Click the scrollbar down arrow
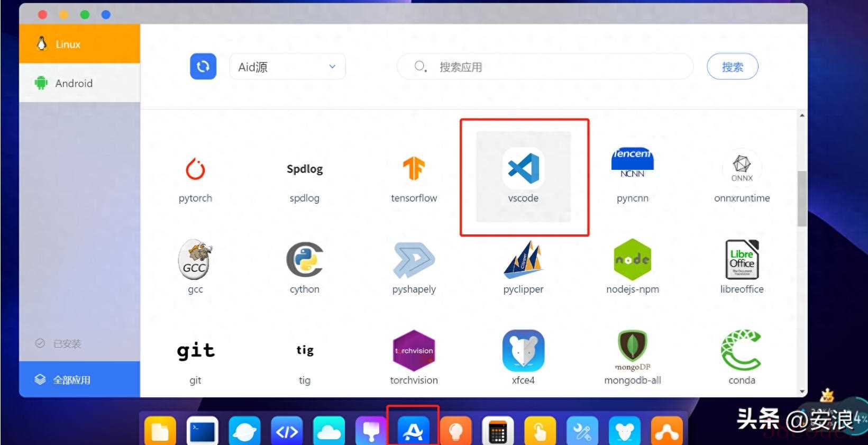The height and width of the screenshot is (445, 868). [802, 392]
